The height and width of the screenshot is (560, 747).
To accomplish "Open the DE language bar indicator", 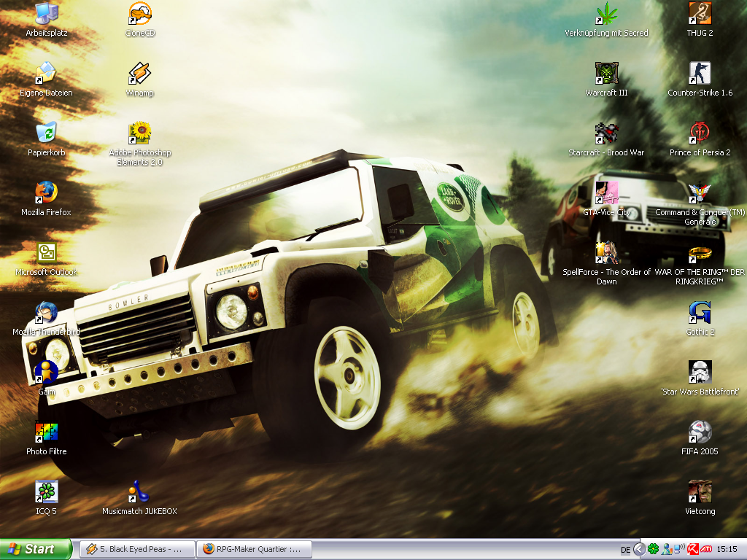I will 625,550.
